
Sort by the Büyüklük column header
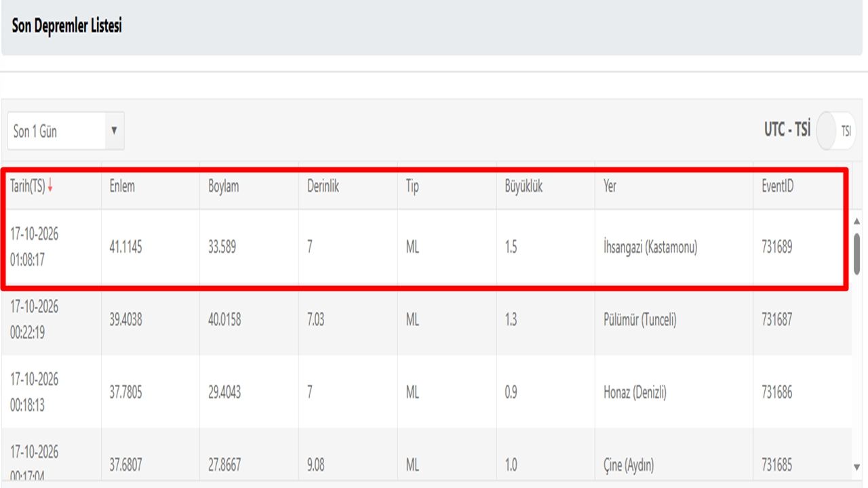click(523, 186)
